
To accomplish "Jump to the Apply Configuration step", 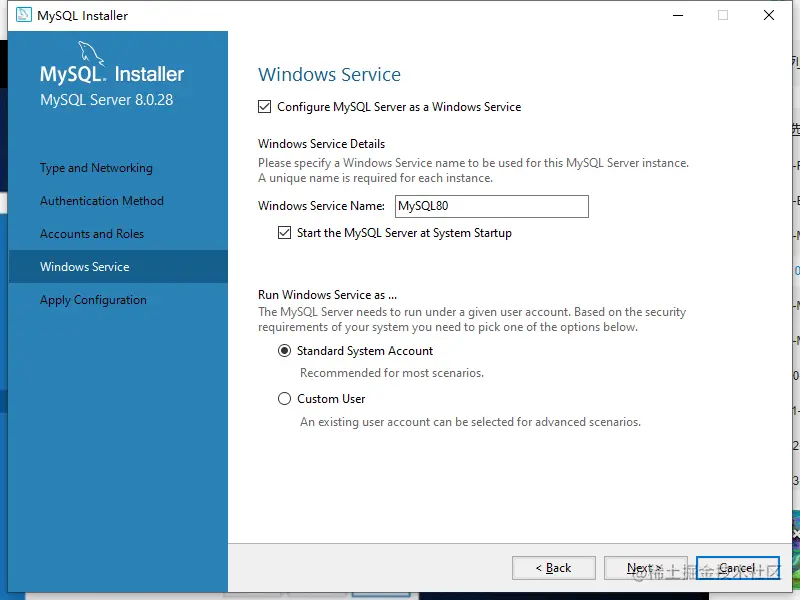I will pos(93,300).
